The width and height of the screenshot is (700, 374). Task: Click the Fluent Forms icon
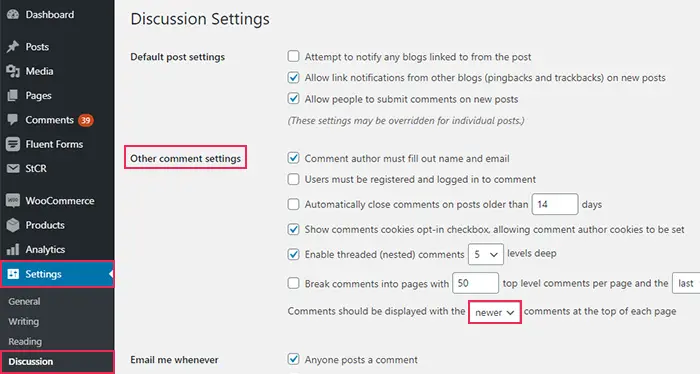point(13,144)
